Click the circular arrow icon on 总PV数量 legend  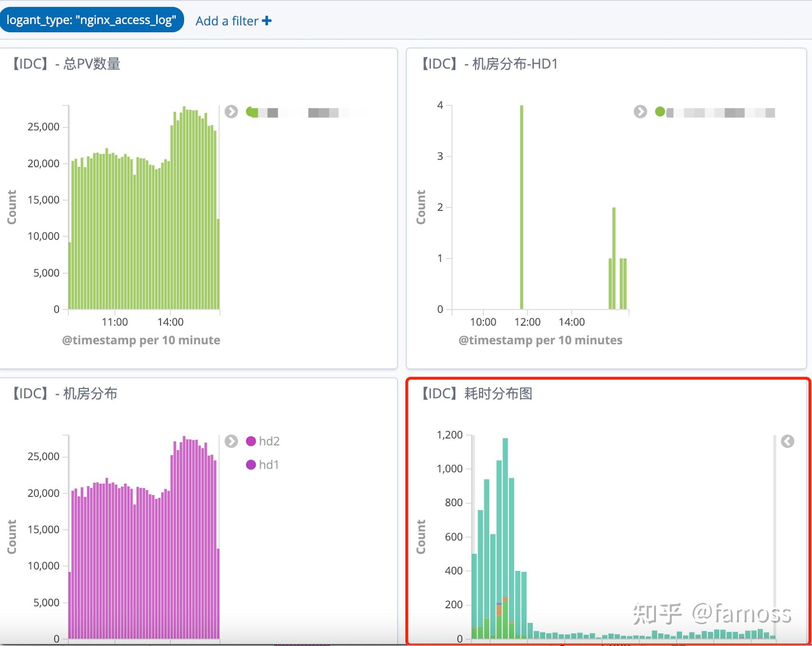click(231, 112)
